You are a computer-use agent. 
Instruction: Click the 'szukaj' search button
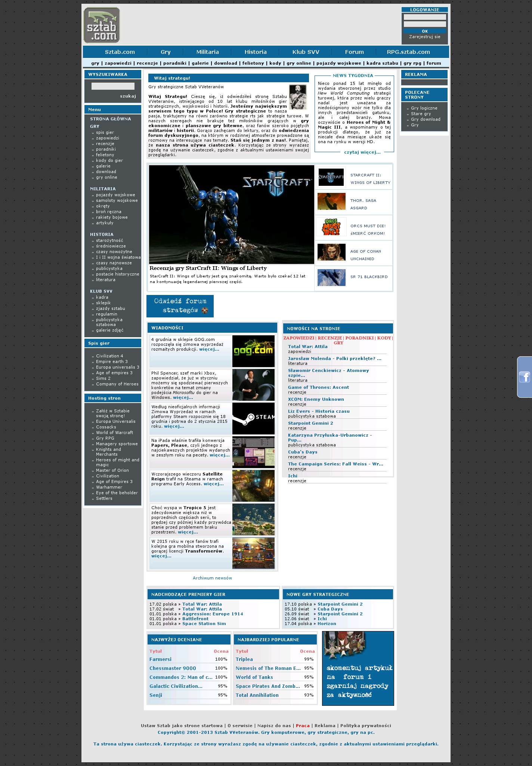point(128,96)
